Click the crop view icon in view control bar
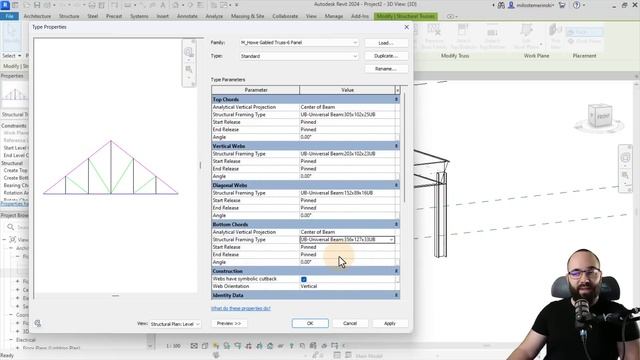640x360 pixels. click(249, 346)
